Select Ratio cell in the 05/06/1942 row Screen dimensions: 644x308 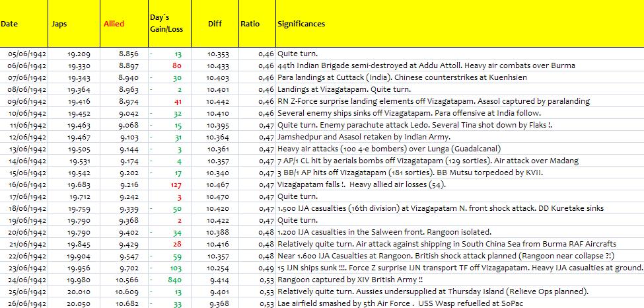coord(257,54)
